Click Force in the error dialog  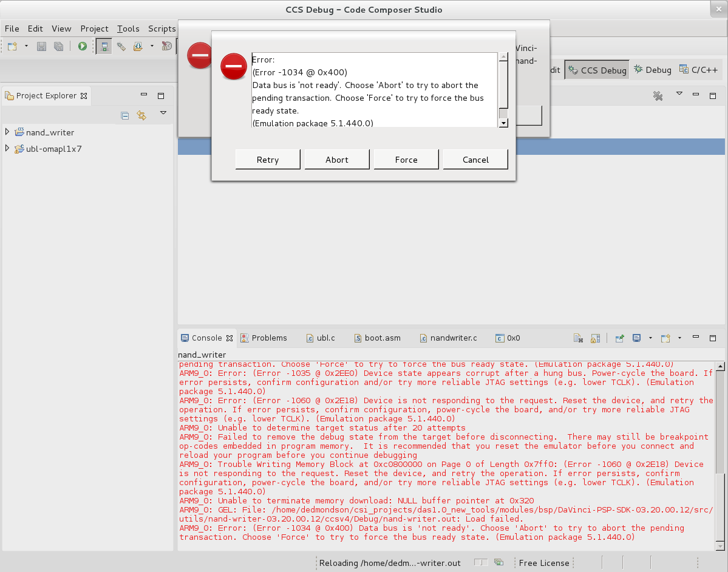coord(406,160)
